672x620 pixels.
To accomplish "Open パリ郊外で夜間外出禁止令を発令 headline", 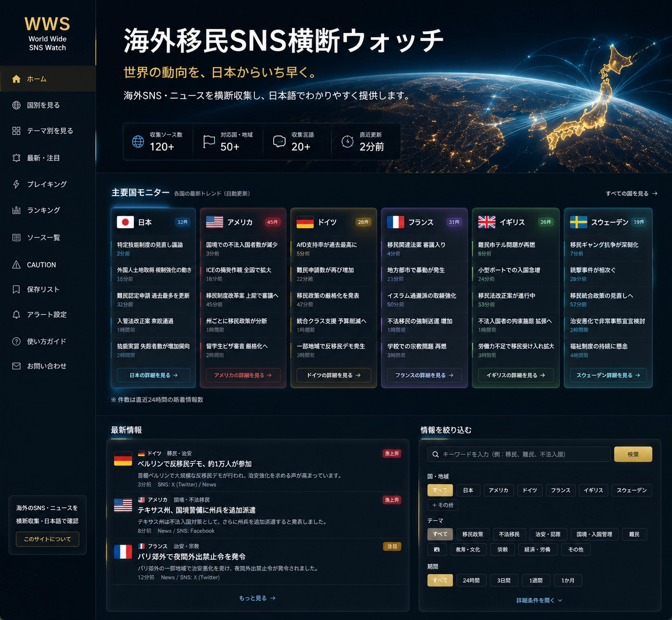I will tap(191, 557).
